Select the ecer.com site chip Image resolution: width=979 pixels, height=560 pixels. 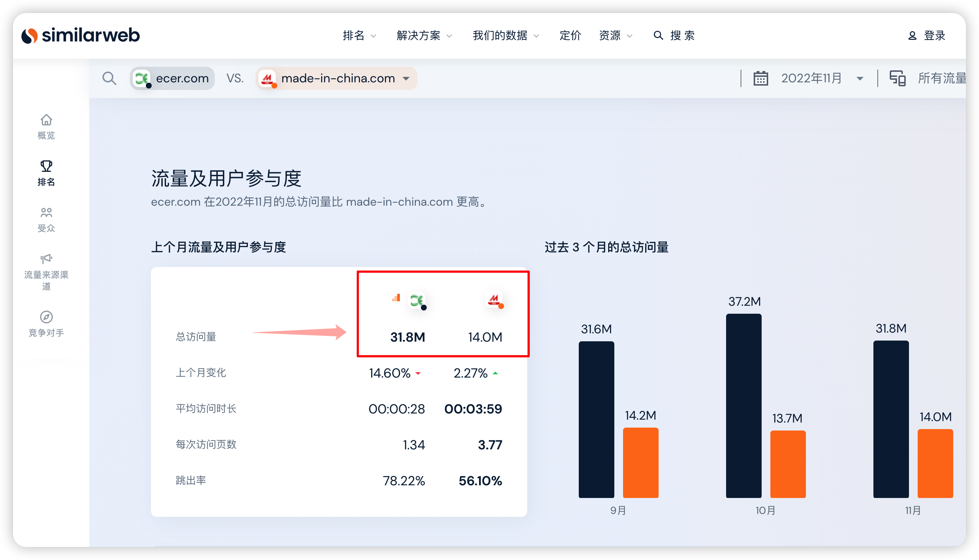click(x=172, y=78)
